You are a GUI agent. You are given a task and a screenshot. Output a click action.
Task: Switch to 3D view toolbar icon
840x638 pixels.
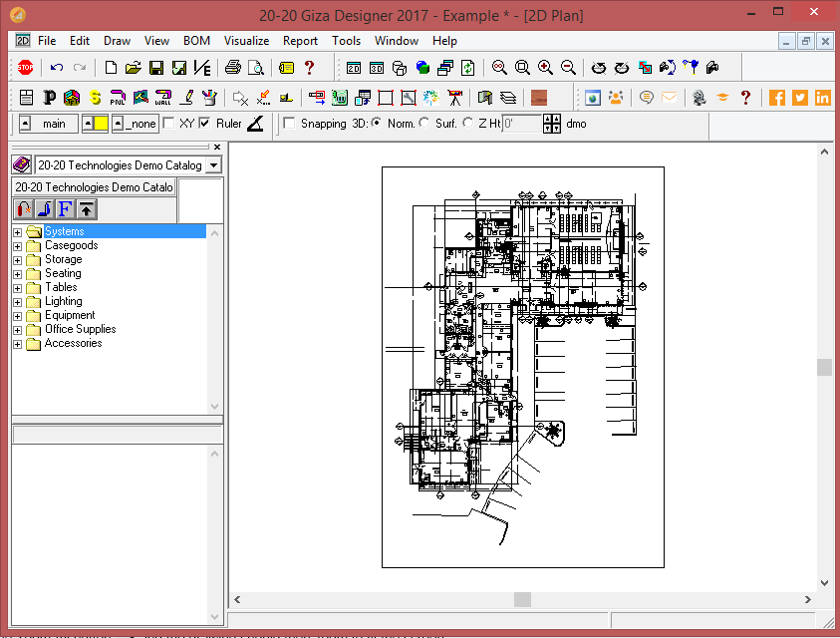[377, 68]
